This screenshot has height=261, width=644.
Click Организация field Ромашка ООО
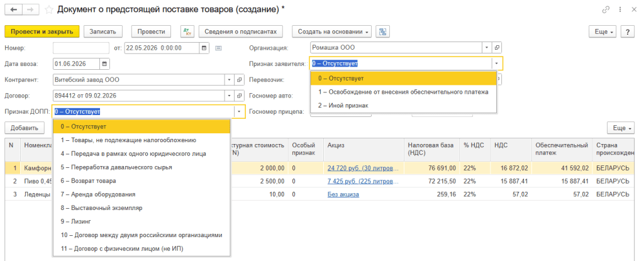[x=396, y=48]
